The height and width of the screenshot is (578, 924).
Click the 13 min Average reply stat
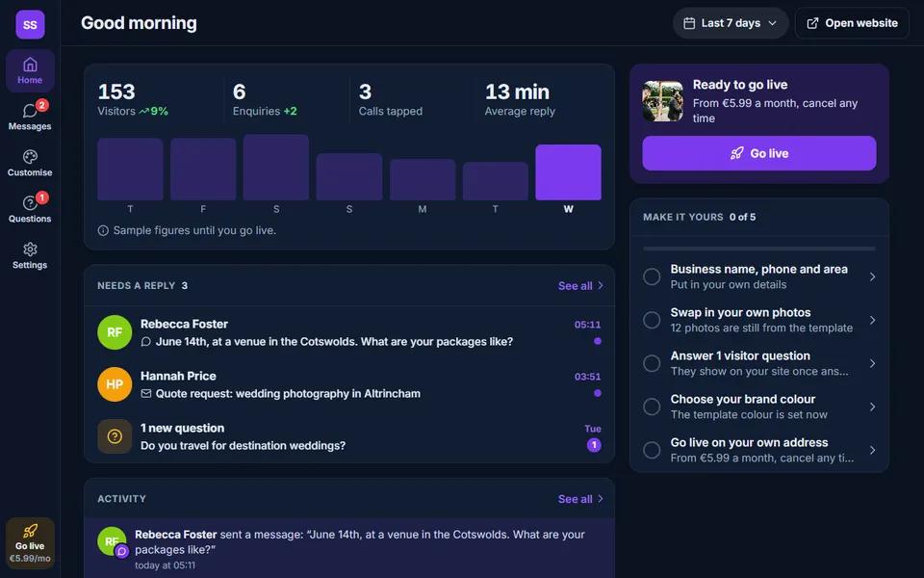click(520, 99)
